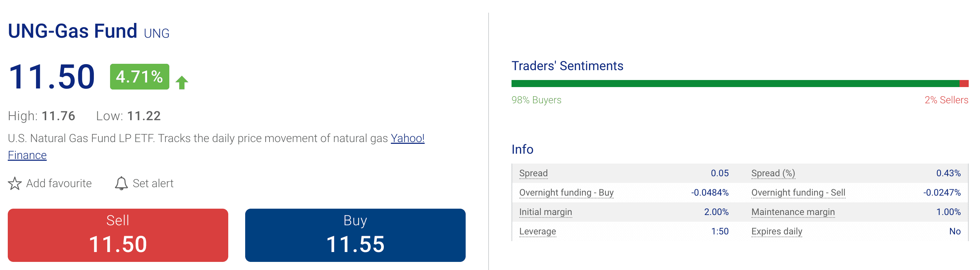This screenshot has width=980, height=270.
Task: Click the green buyers sentiment bar
Action: click(x=735, y=84)
